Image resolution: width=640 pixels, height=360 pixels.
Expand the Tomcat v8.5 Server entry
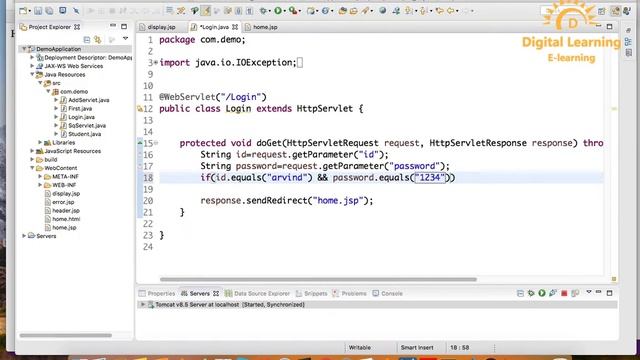tap(142, 305)
